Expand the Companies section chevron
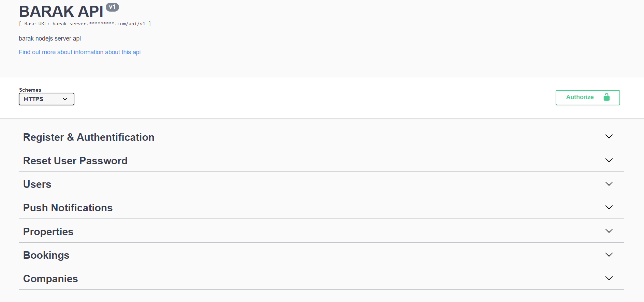This screenshot has height=302, width=644. (609, 278)
